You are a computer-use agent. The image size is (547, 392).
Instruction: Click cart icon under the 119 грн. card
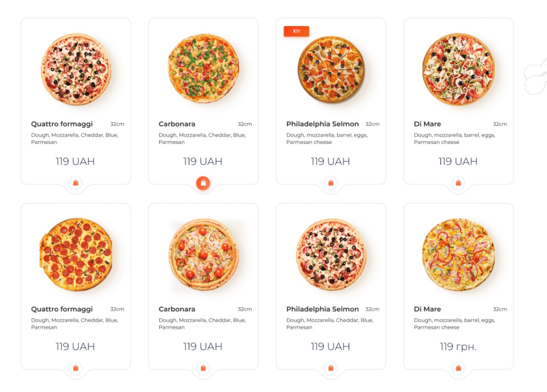pos(458,368)
